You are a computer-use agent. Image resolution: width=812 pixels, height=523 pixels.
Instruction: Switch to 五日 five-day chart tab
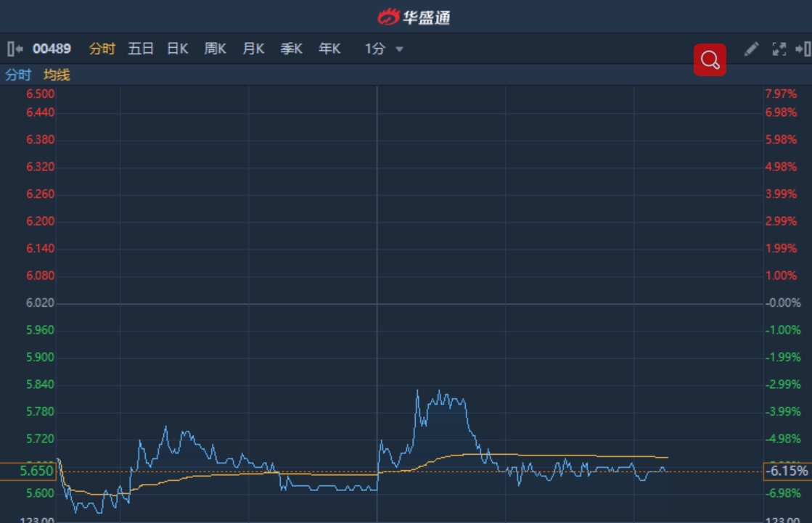[x=141, y=49]
